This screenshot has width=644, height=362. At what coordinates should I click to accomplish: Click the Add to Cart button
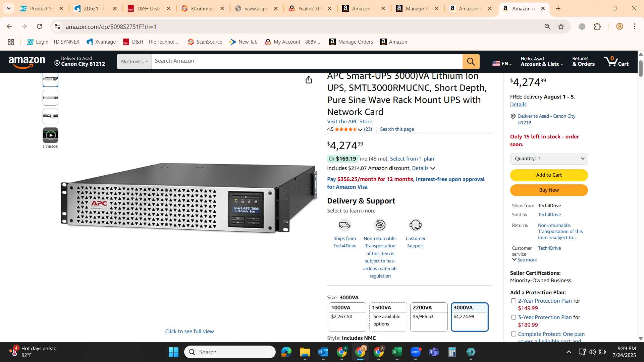pyautogui.click(x=549, y=175)
